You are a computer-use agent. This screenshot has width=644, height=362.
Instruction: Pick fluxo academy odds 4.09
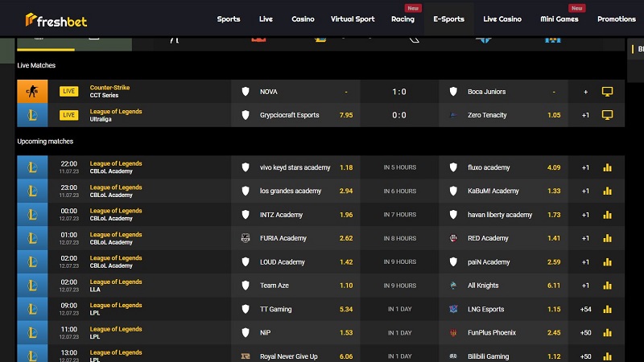(x=554, y=167)
